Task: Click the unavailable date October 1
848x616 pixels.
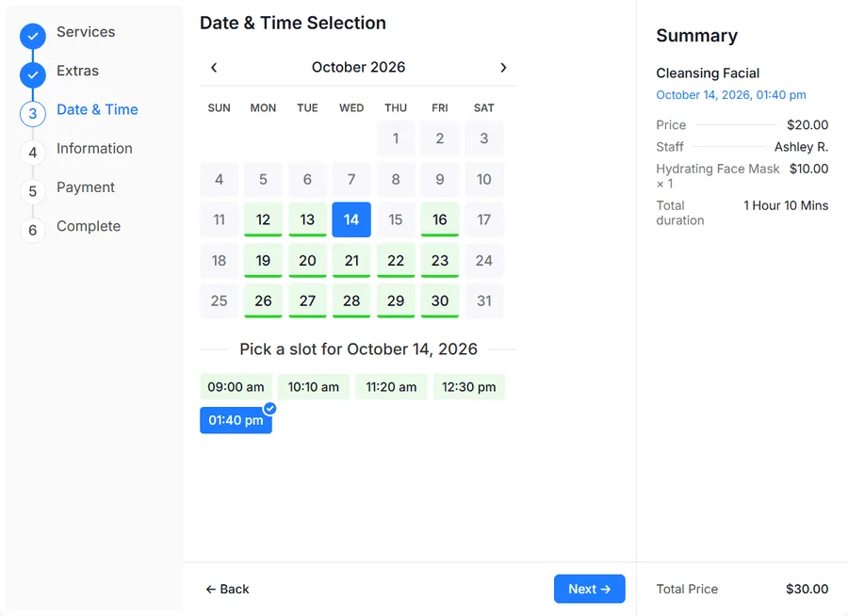Action: click(x=396, y=138)
